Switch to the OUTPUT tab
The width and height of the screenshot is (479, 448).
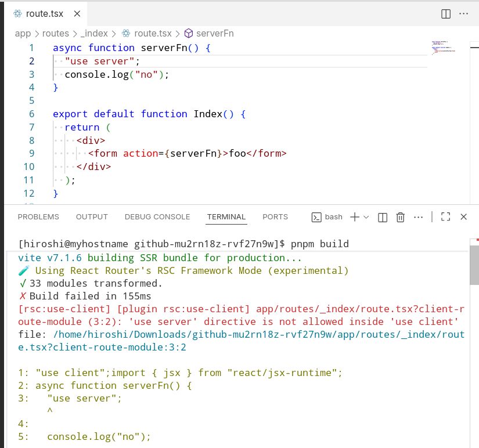tap(92, 217)
